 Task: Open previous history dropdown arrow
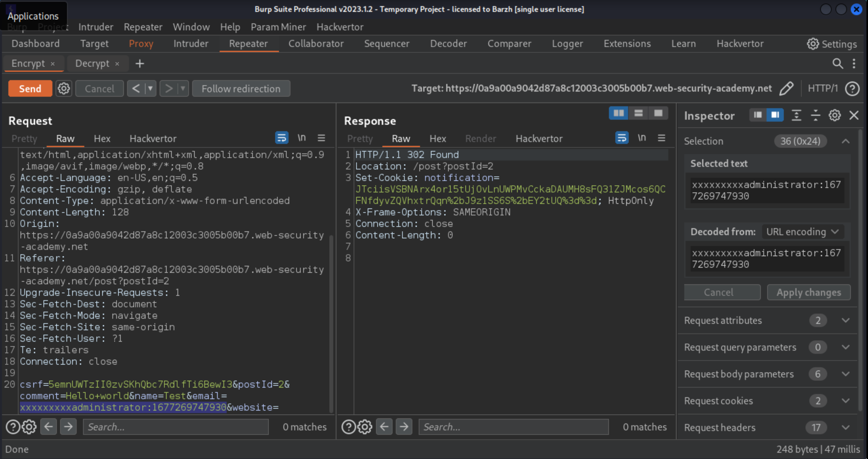click(150, 89)
